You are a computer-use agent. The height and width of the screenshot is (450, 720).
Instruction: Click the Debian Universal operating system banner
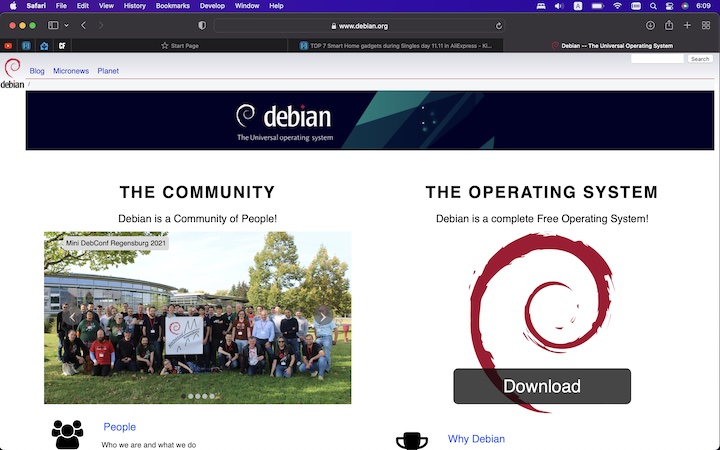[370, 120]
